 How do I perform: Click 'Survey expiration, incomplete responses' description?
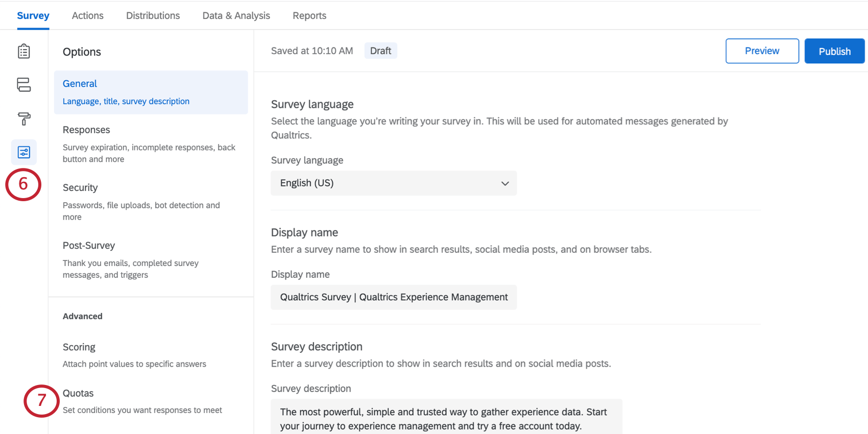[149, 153]
